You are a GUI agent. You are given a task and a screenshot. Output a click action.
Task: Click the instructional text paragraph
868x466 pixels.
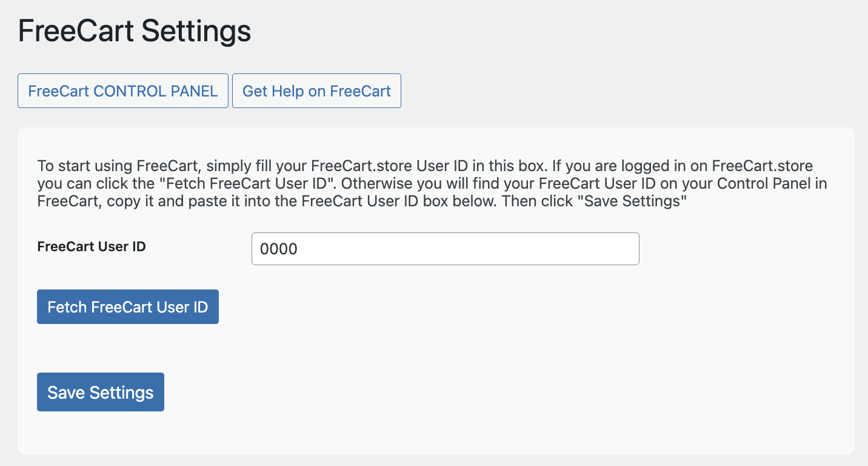[432, 183]
